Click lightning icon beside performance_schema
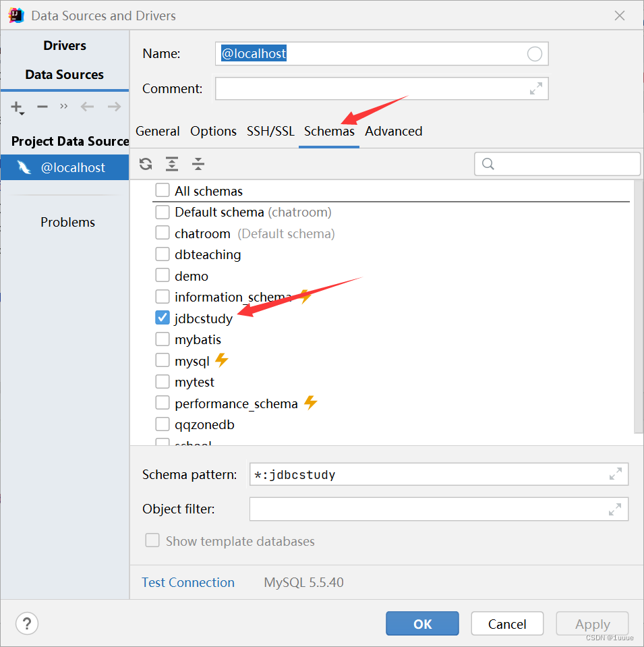 310,402
